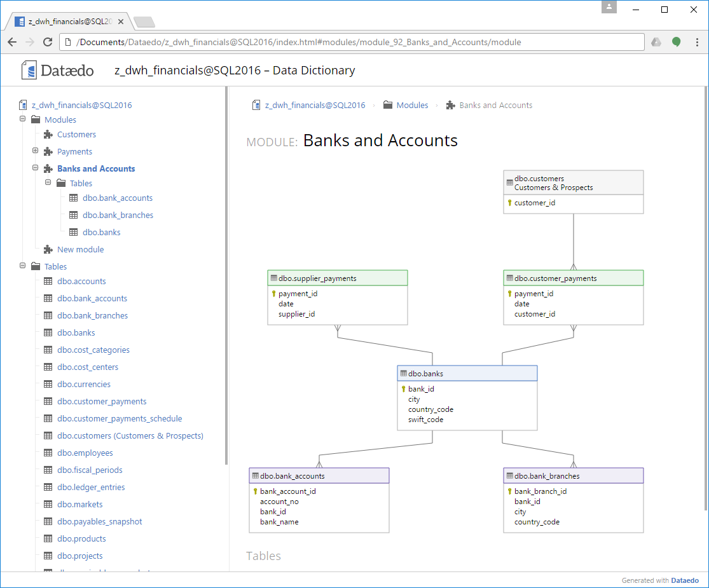This screenshot has height=588, width=709.
Task: Click the main content vertical scrollbar
Action: pos(706,298)
